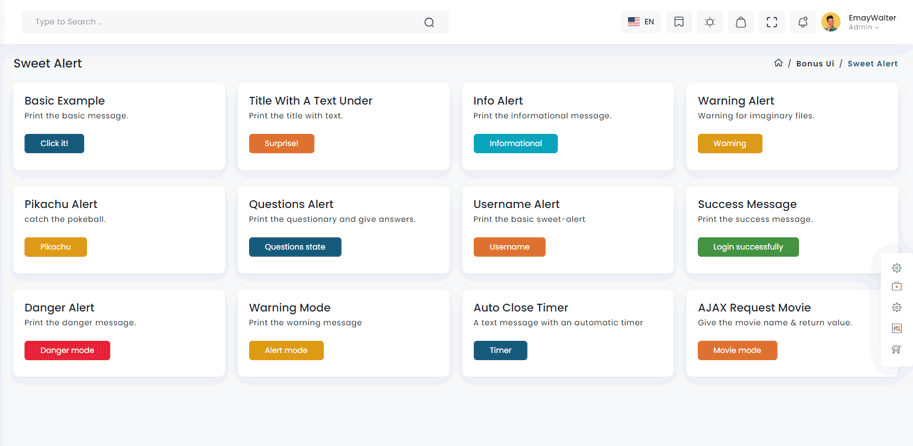Click the Login successfully button

(748, 247)
